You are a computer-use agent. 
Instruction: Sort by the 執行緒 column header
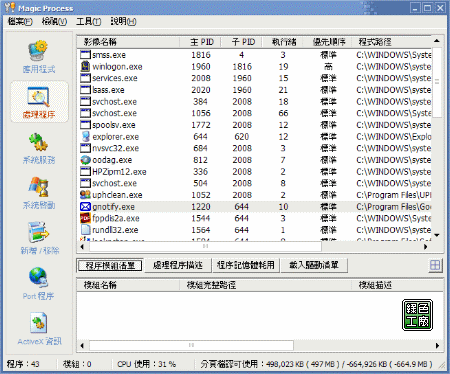coord(283,42)
